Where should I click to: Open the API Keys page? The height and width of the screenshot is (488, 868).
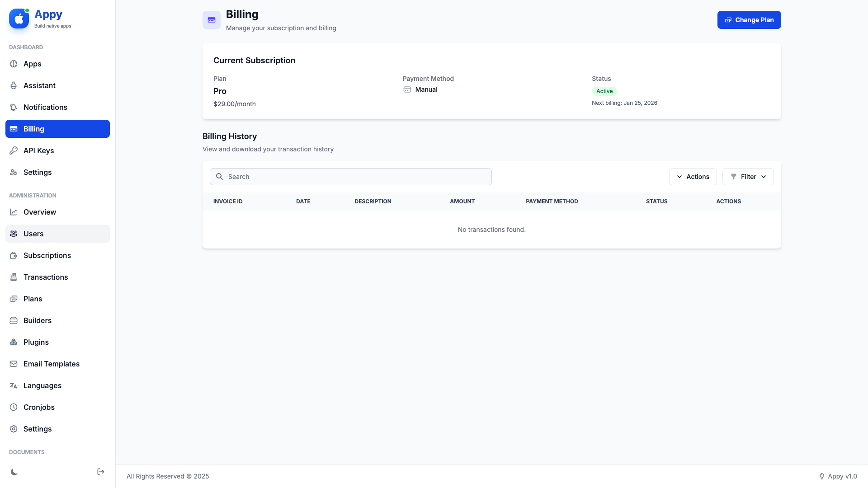pyautogui.click(x=39, y=150)
